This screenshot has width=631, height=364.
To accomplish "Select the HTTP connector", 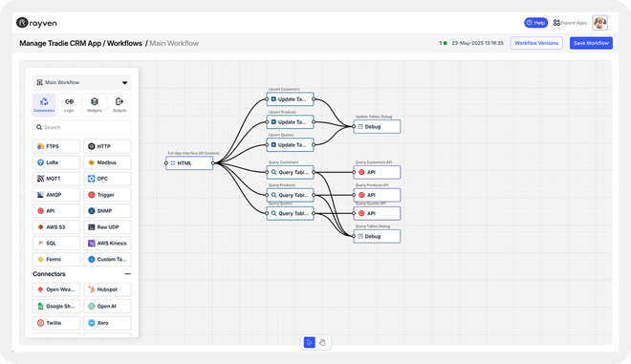I will [107, 146].
